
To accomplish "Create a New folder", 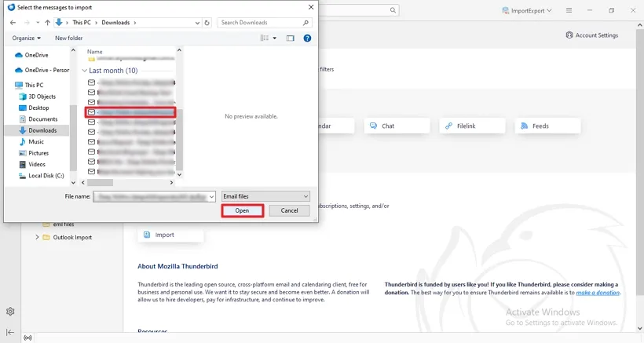I will pos(68,38).
